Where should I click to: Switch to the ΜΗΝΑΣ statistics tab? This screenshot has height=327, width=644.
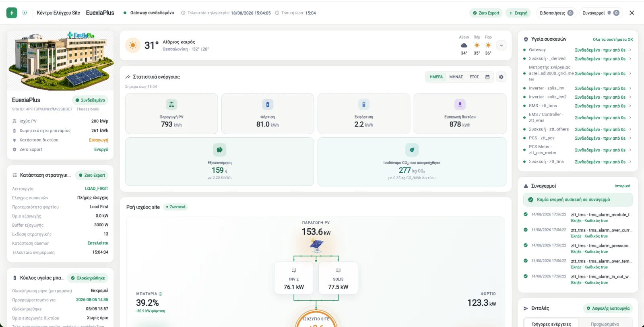pyautogui.click(x=456, y=77)
